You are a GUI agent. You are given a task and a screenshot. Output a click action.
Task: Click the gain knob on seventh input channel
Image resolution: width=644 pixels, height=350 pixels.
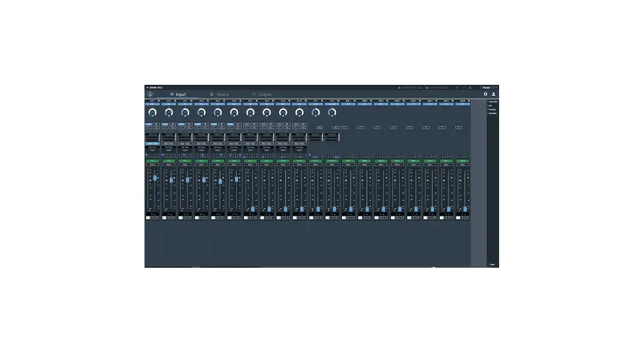[250, 113]
